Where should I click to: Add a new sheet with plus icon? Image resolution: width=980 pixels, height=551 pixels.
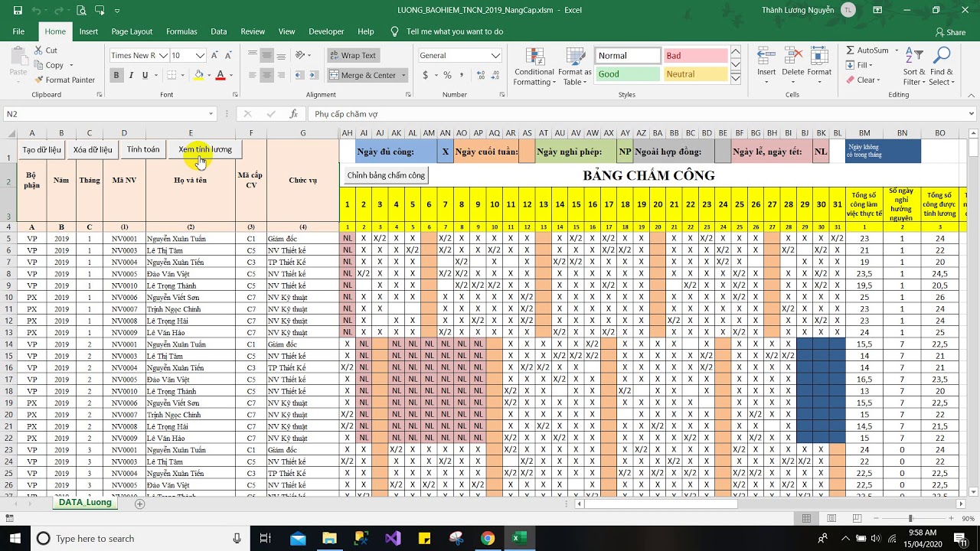tap(139, 504)
